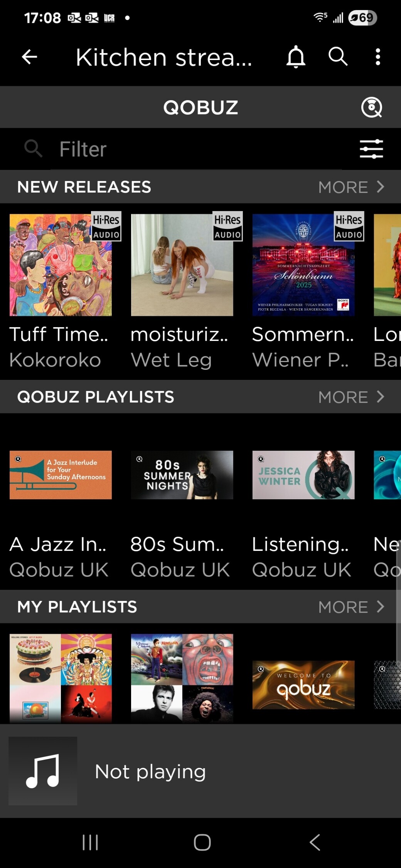Tap the music note now-playing icon

tap(43, 771)
